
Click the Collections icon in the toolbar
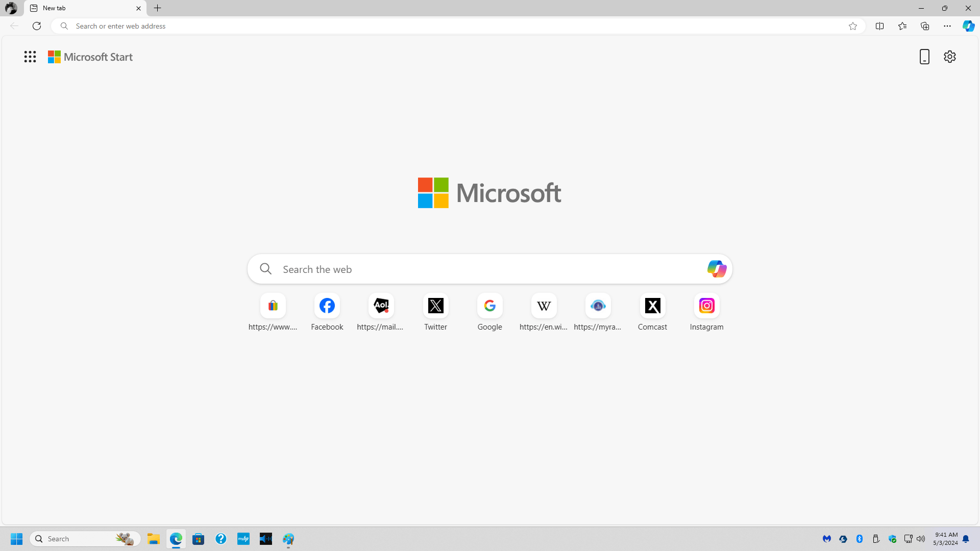925,26
